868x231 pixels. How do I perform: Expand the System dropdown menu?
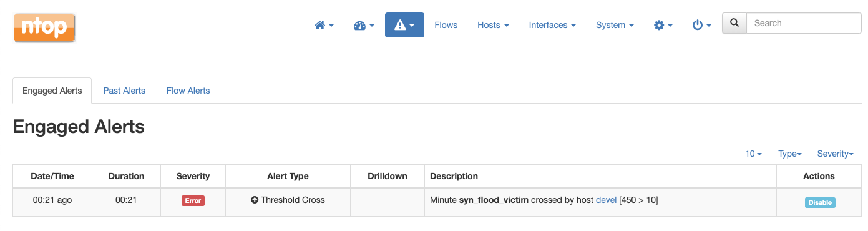click(x=615, y=25)
